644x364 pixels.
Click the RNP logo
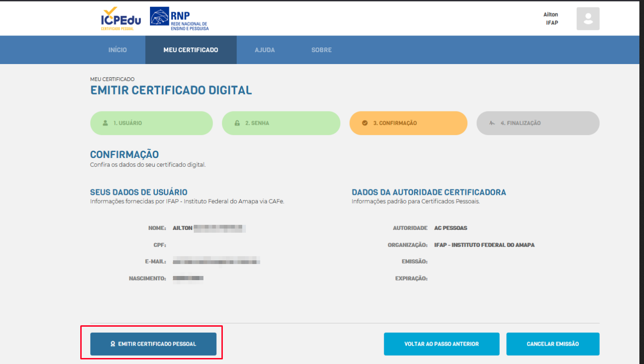pos(179,19)
